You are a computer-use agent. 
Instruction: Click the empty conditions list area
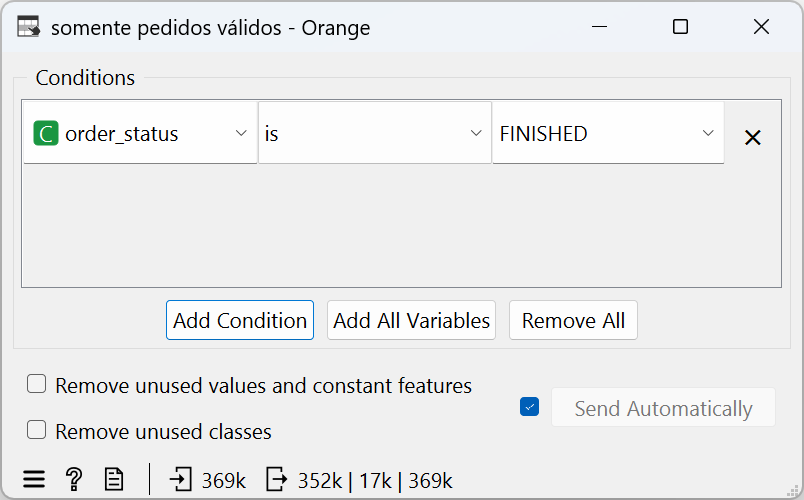pyautogui.click(x=401, y=226)
